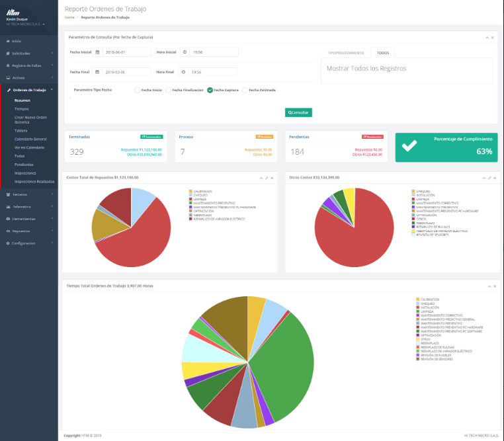Image resolution: width=504 pixels, height=441 pixels.
Task: Close the Tiempo Total Ordenes de Trabajo panel
Action: pos(495,286)
